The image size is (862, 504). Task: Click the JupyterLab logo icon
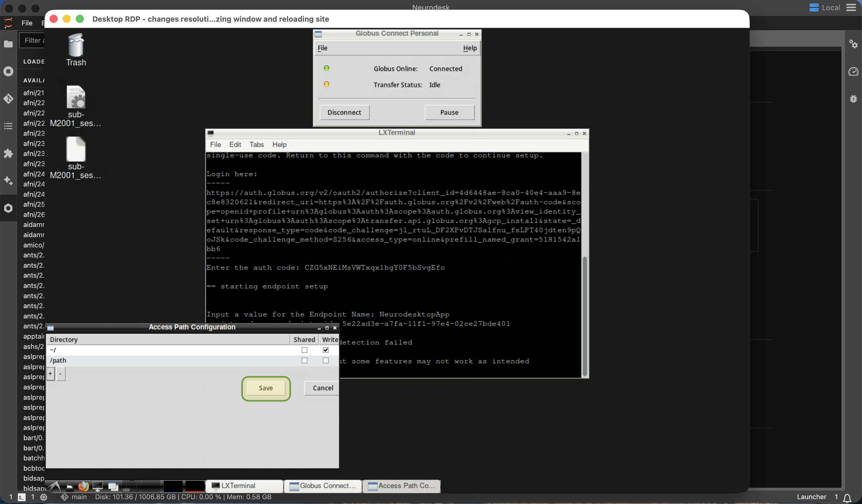tap(8, 23)
